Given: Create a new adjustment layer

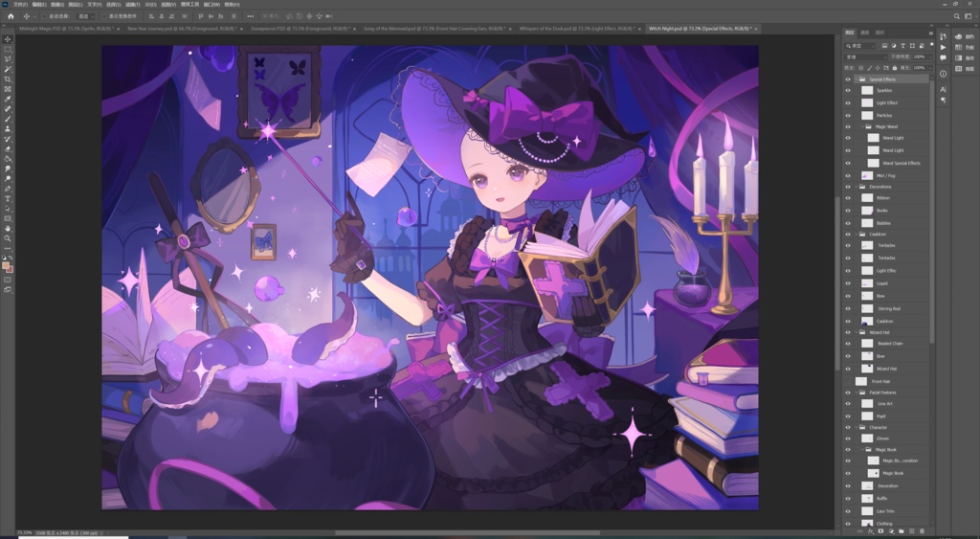Looking at the screenshot, I should [891, 531].
